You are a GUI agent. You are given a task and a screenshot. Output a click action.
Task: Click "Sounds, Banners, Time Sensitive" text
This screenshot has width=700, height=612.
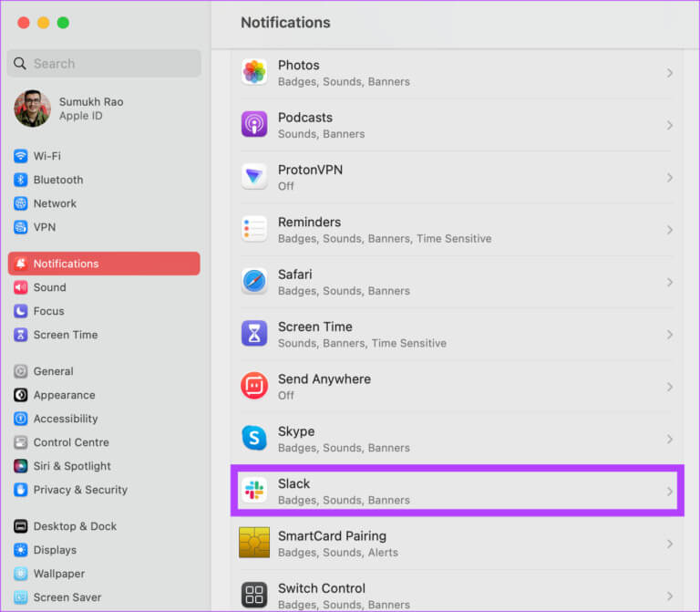pos(362,343)
